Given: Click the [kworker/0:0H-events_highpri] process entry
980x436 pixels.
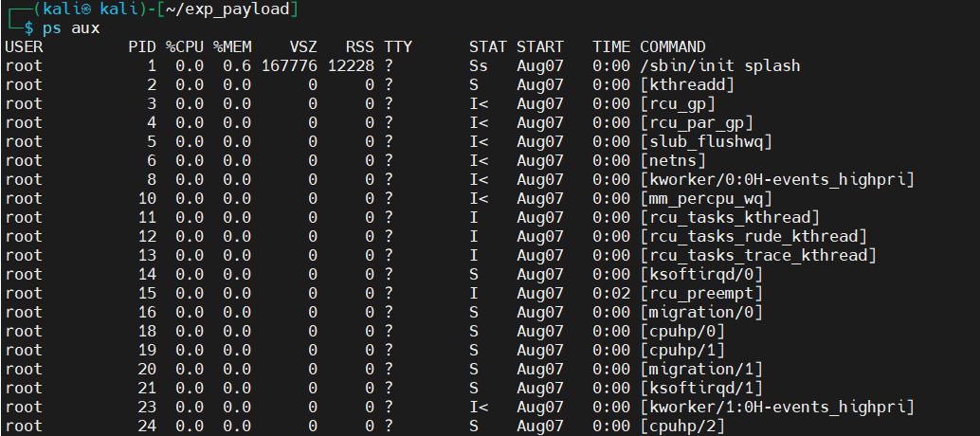Looking at the screenshot, I should tap(777, 180).
